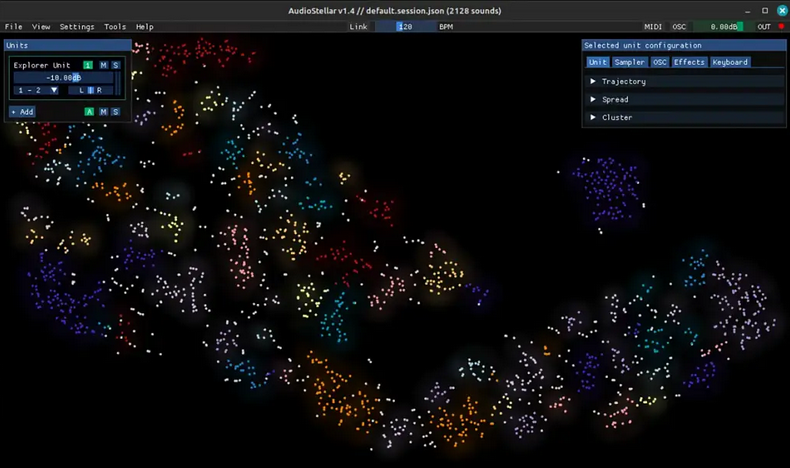790x468 pixels.
Task: Open the Help menu
Action: [x=145, y=27]
